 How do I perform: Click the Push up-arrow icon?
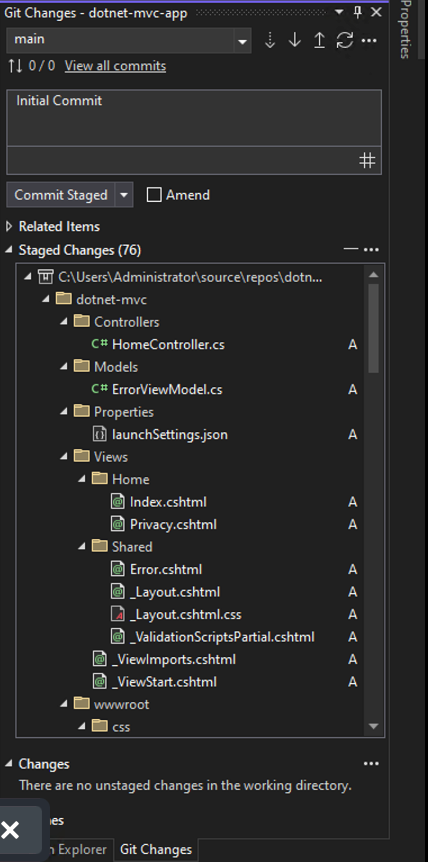pyautogui.click(x=319, y=40)
